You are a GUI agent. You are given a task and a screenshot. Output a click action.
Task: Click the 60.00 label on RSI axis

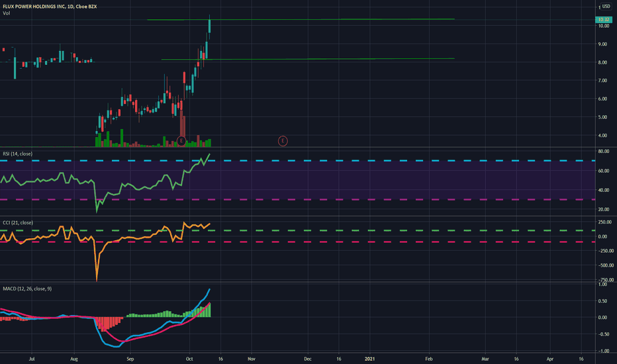click(604, 171)
